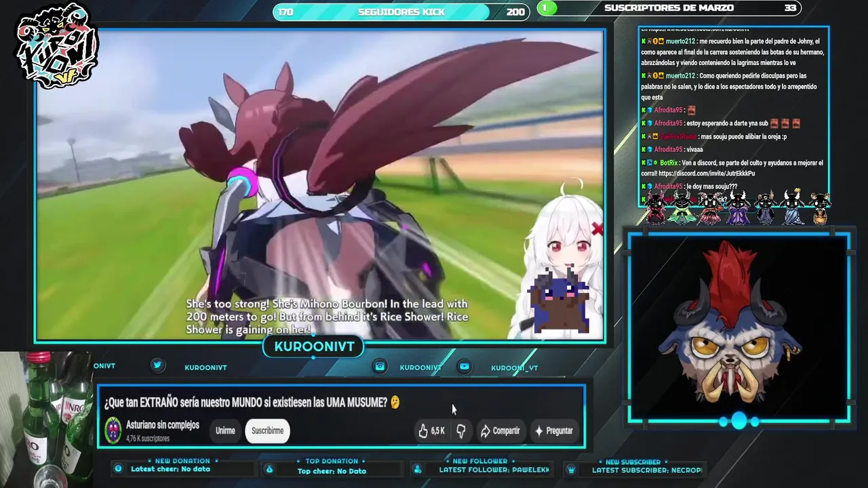Click the 33 subscriber goal number
This screenshot has height=488, width=868.
[790, 8]
